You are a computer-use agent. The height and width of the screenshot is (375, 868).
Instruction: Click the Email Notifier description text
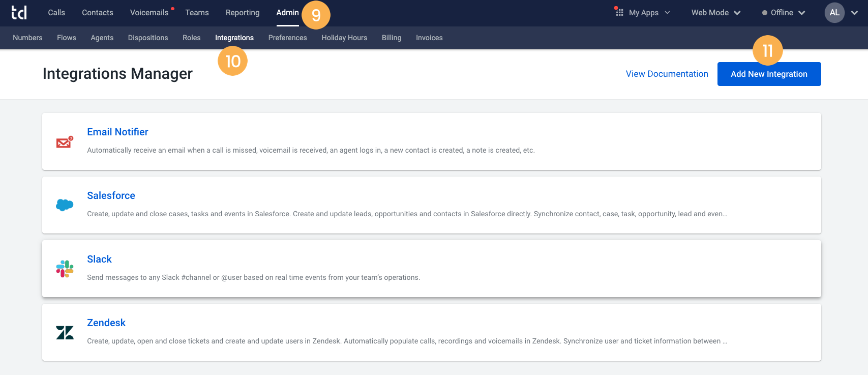pos(311,150)
